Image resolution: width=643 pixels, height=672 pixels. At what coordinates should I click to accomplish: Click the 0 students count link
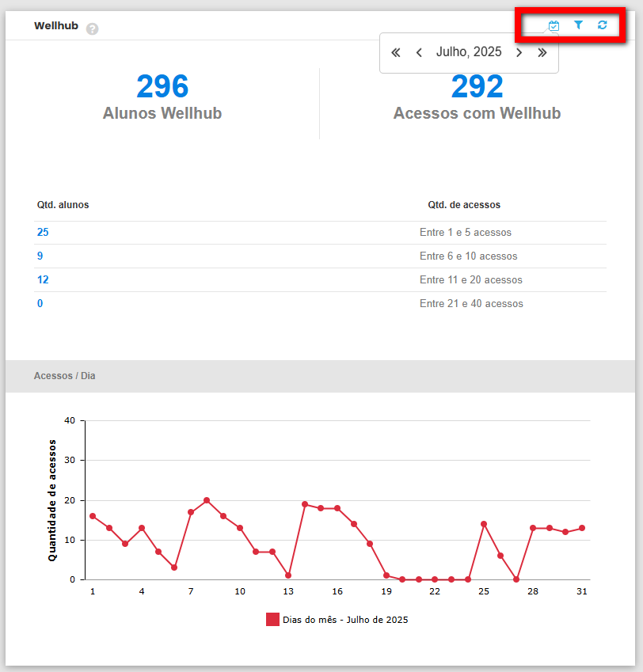[40, 303]
